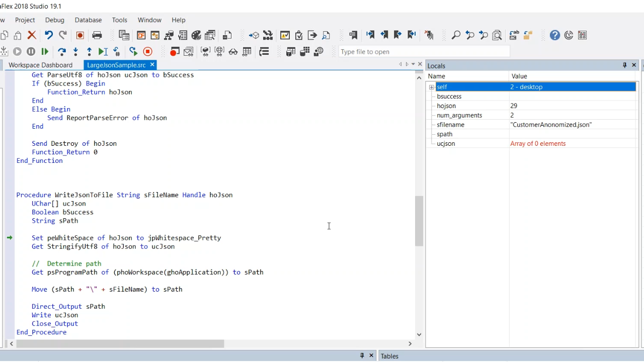This screenshot has height=362, width=644.
Task: Open the Debug menu
Action: 54,20
